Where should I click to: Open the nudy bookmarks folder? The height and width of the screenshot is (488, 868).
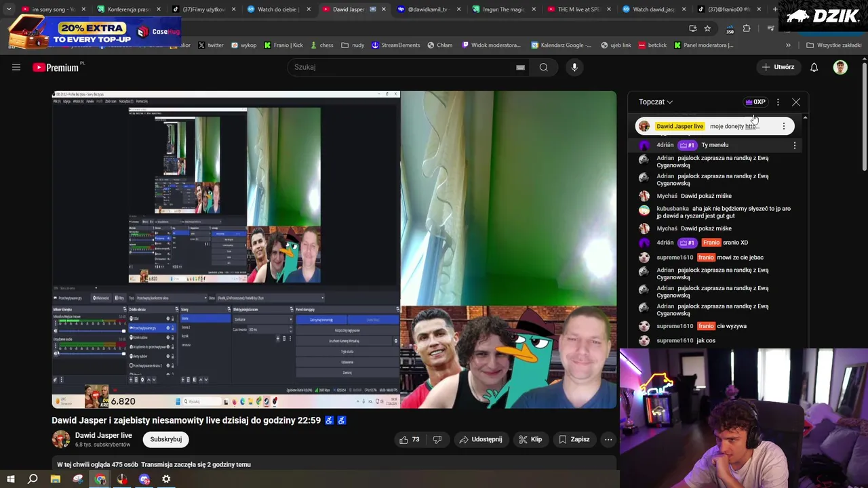pyautogui.click(x=353, y=45)
